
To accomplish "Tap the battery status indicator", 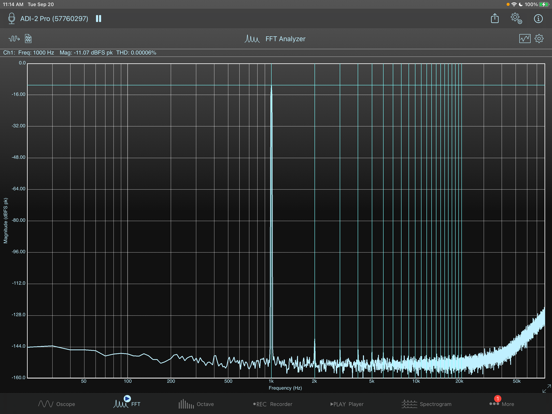I will point(544,5).
